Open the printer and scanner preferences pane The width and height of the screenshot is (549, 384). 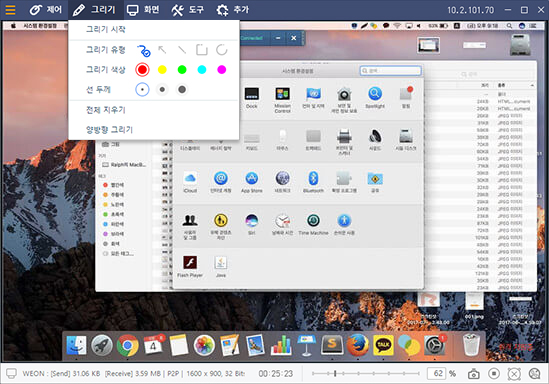point(344,142)
